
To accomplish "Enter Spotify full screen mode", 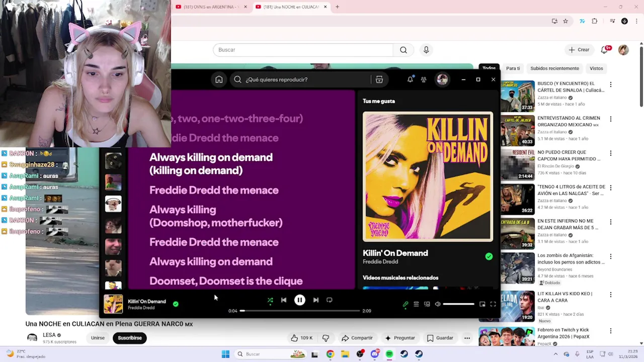I will [493, 304].
